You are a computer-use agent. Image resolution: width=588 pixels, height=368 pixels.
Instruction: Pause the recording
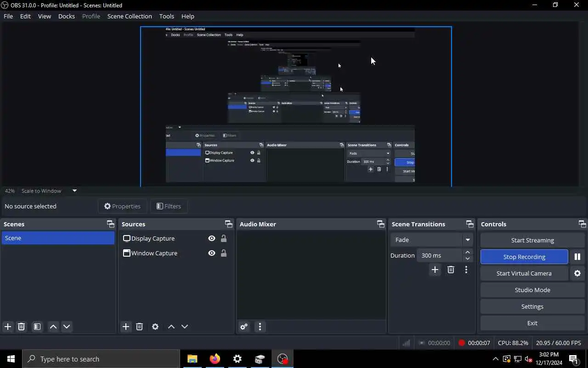577,257
